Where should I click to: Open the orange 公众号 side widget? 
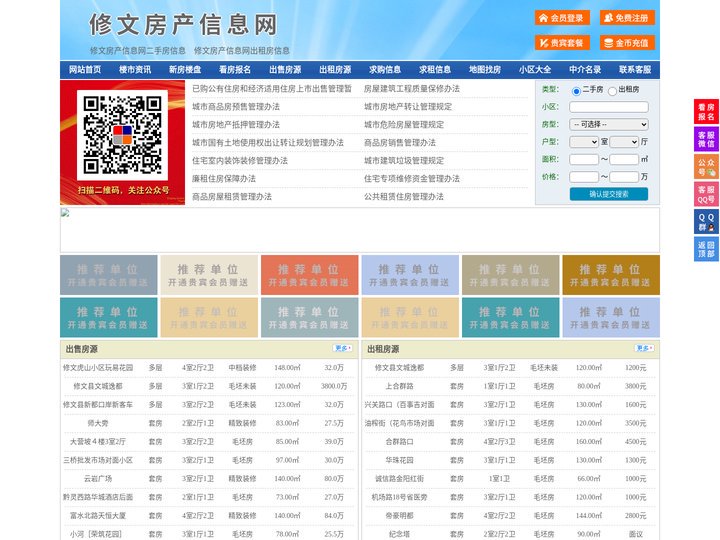[706, 167]
